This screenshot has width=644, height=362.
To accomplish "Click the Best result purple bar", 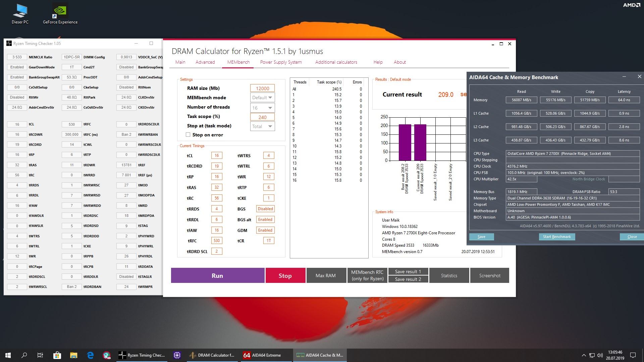I will tap(405, 142).
